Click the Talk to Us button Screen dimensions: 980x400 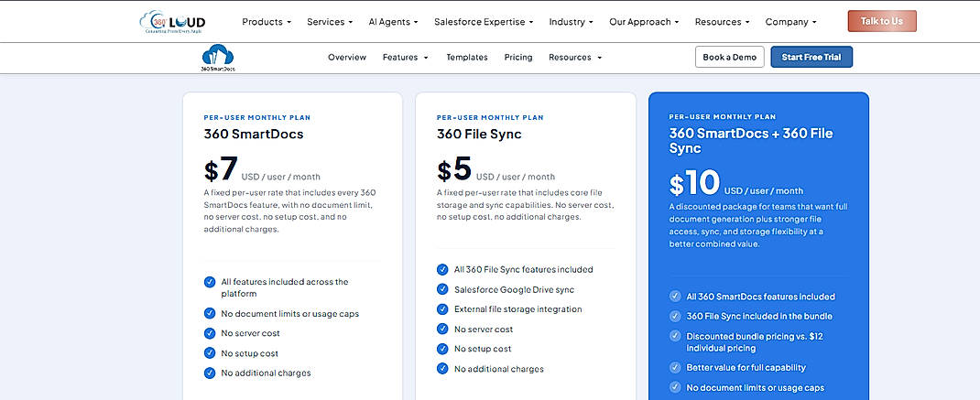tap(882, 21)
